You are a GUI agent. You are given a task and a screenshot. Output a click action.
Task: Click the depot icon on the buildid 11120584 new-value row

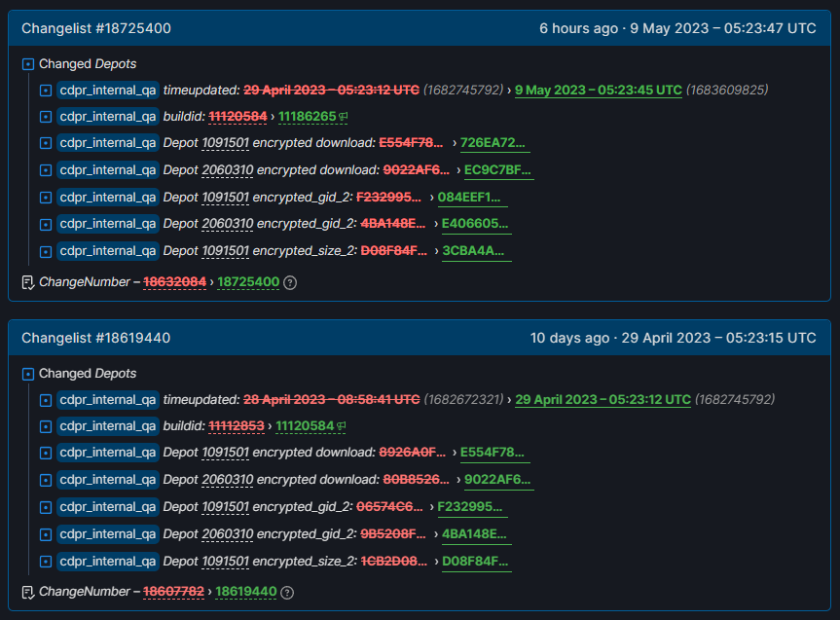46,426
